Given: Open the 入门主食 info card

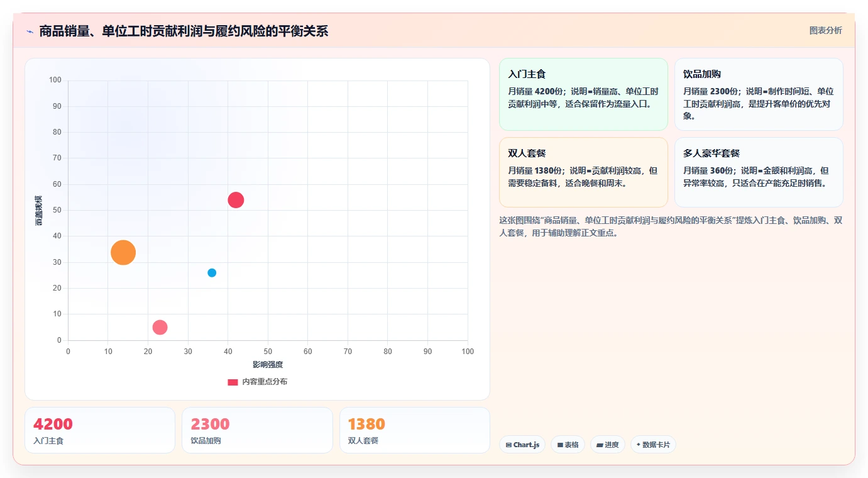Looking at the screenshot, I should click(x=583, y=94).
